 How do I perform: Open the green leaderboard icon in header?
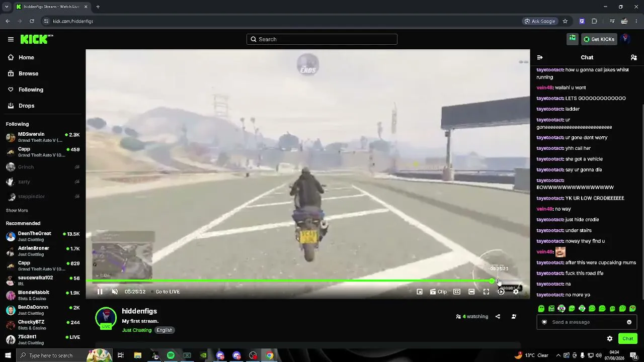pyautogui.click(x=573, y=39)
